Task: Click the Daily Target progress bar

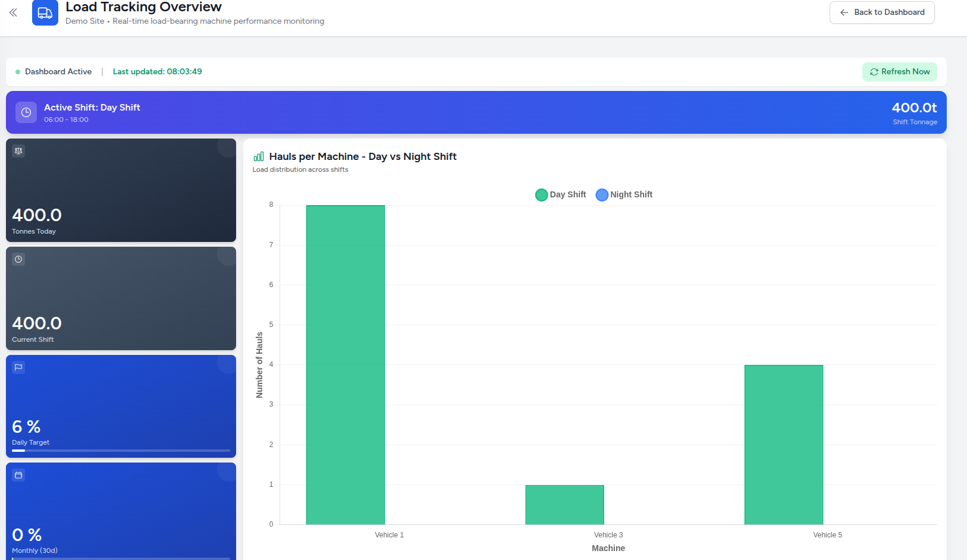Action: click(121, 451)
